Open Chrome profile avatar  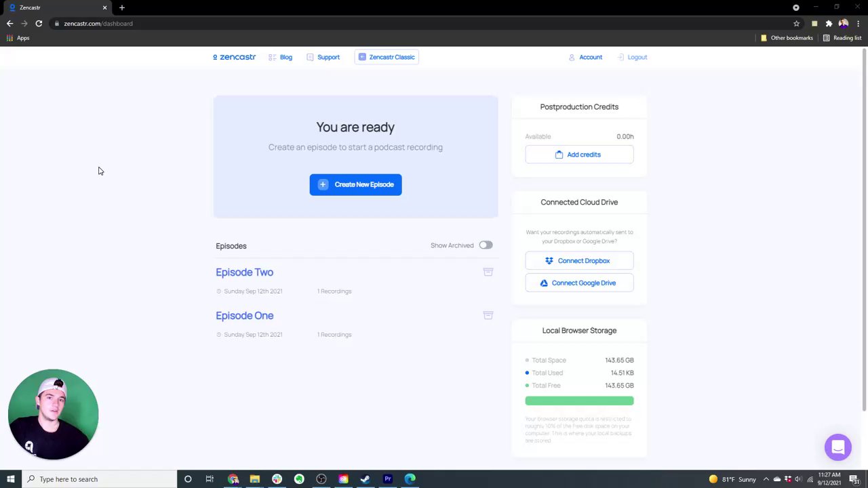click(844, 23)
